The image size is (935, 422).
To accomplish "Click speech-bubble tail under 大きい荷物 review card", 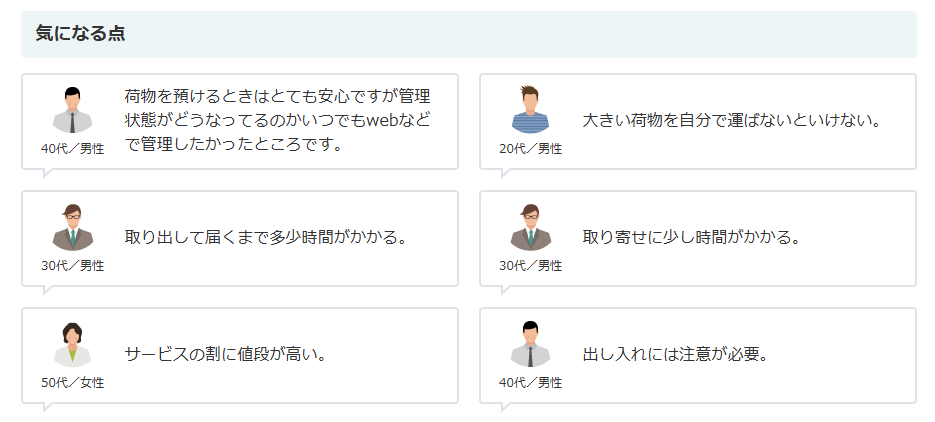I will pos(505,173).
